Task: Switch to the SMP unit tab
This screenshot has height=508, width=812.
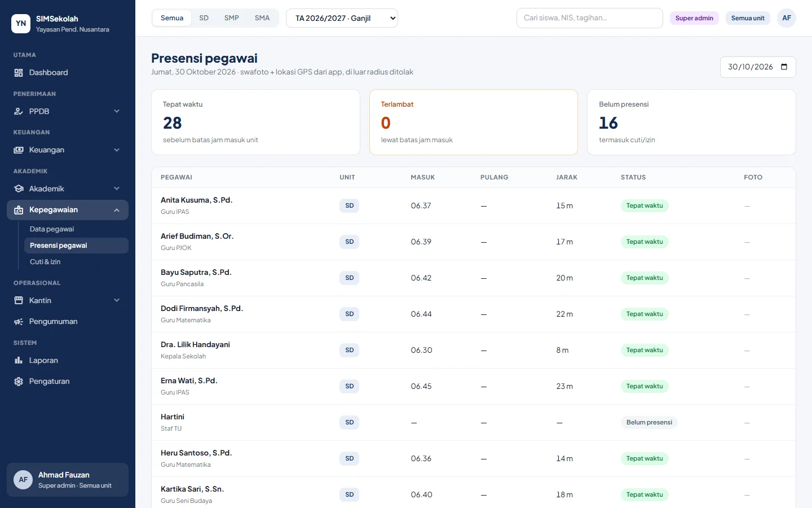Action: tap(231, 18)
